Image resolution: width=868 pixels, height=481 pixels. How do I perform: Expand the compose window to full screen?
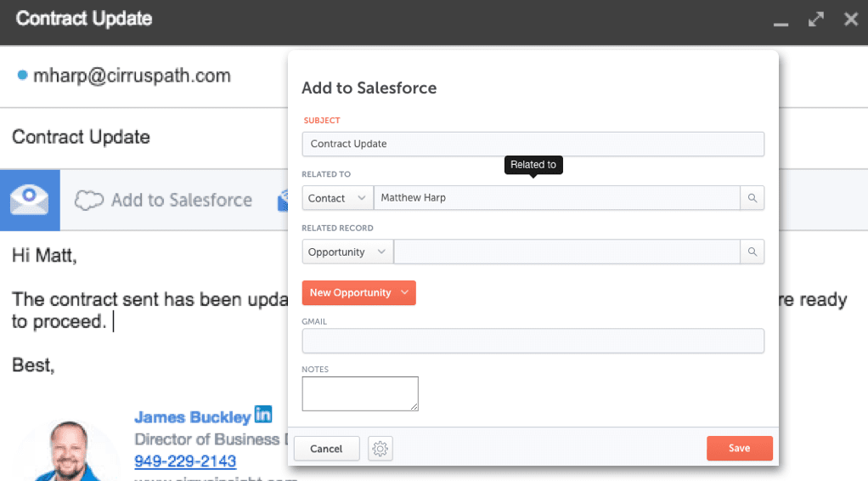tap(816, 20)
